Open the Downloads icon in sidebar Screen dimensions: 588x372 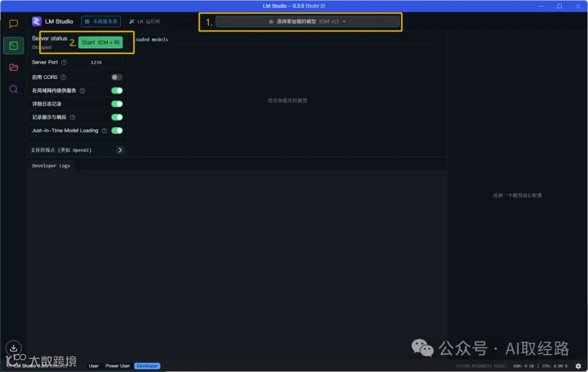point(14,348)
